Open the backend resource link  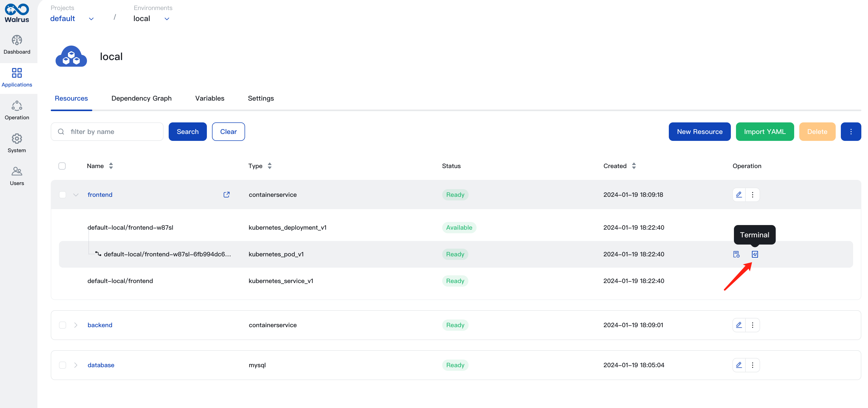pos(100,325)
